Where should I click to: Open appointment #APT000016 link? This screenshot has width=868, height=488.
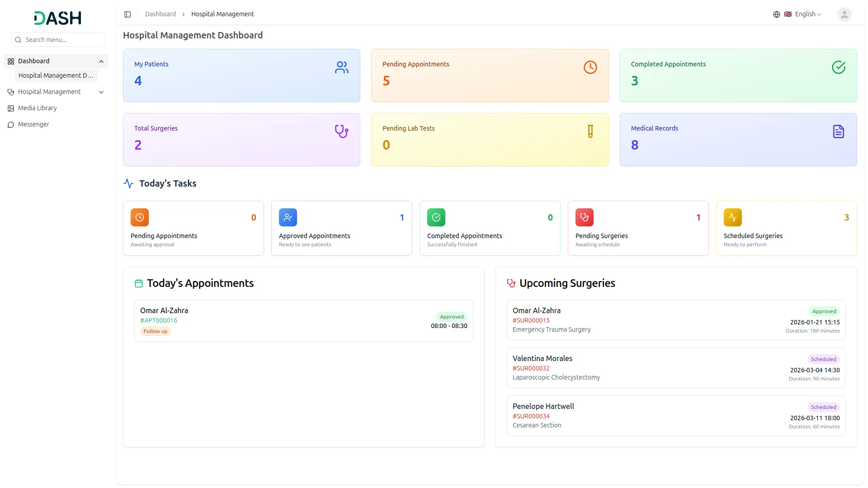tap(159, 320)
